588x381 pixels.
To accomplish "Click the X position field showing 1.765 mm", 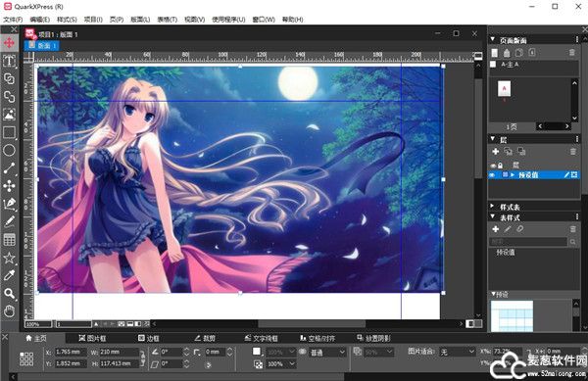I will click(x=71, y=353).
